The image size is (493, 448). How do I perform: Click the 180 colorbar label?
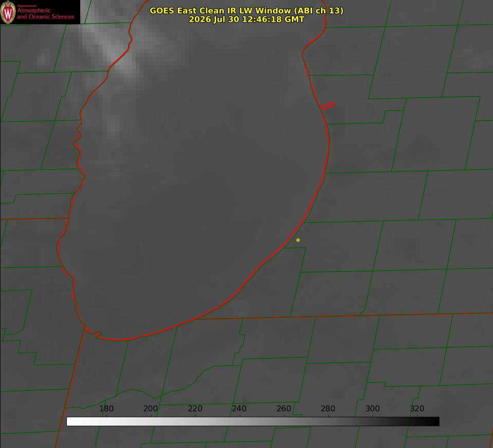(106, 408)
